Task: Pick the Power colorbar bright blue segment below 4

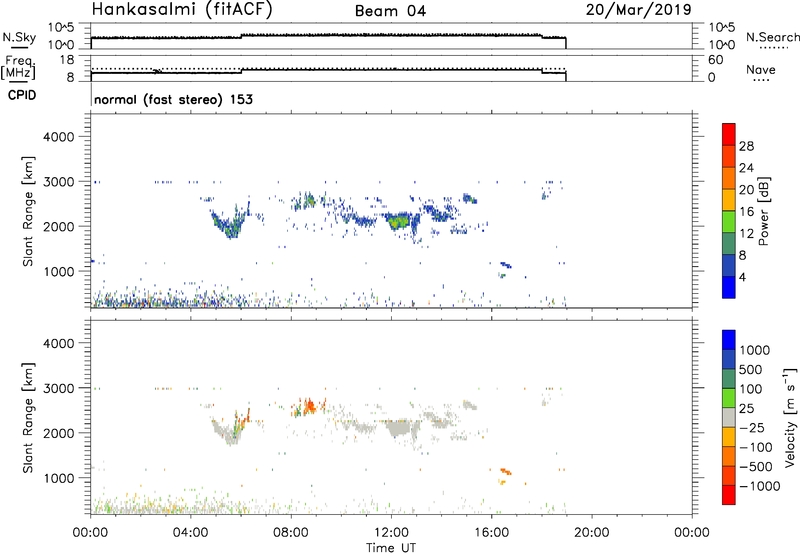Action: [x=729, y=287]
